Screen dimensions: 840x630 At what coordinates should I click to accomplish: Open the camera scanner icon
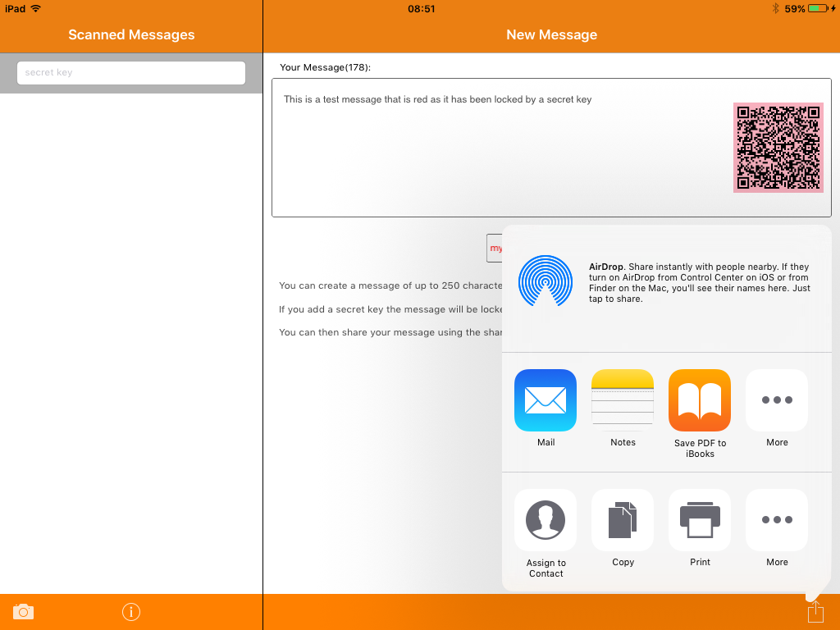pos(24,611)
